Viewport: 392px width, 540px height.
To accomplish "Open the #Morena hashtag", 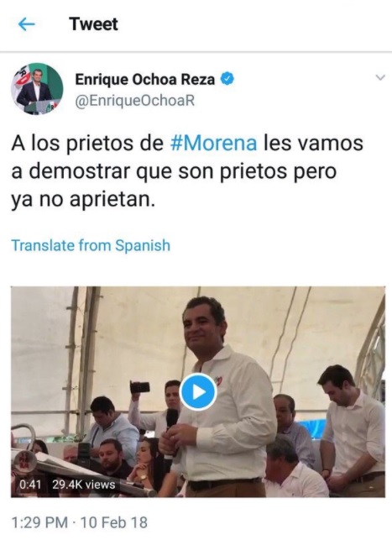I will 214,143.
